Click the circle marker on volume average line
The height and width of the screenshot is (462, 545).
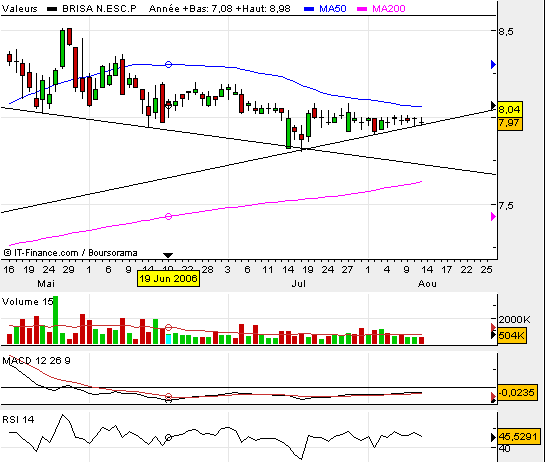click(x=168, y=327)
